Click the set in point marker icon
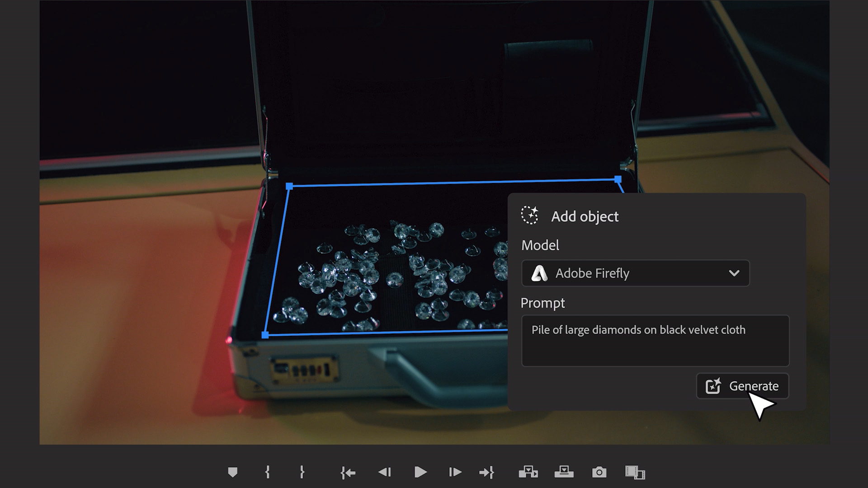Image resolution: width=868 pixels, height=488 pixels. click(268, 473)
